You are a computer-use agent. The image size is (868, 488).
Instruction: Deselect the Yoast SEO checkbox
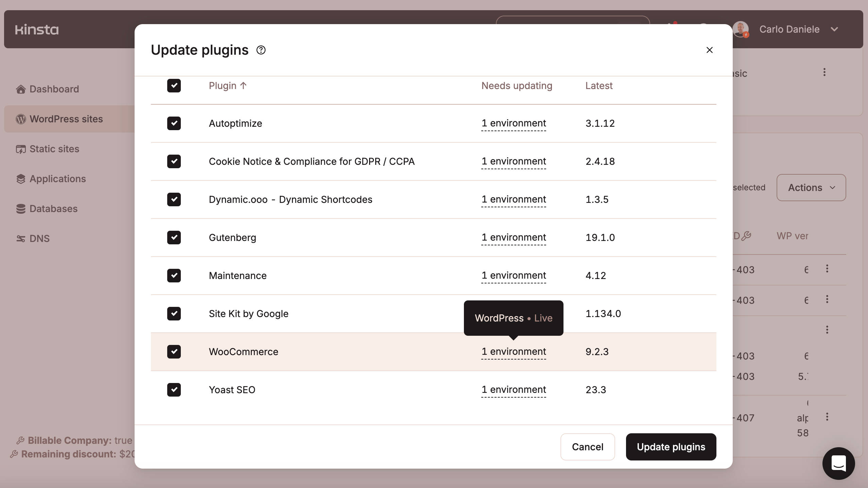pos(174,390)
